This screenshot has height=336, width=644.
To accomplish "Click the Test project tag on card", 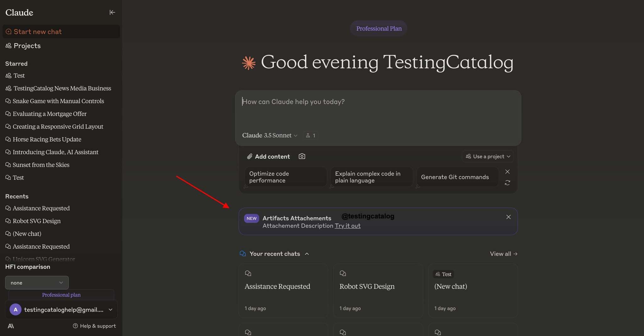I will [443, 274].
